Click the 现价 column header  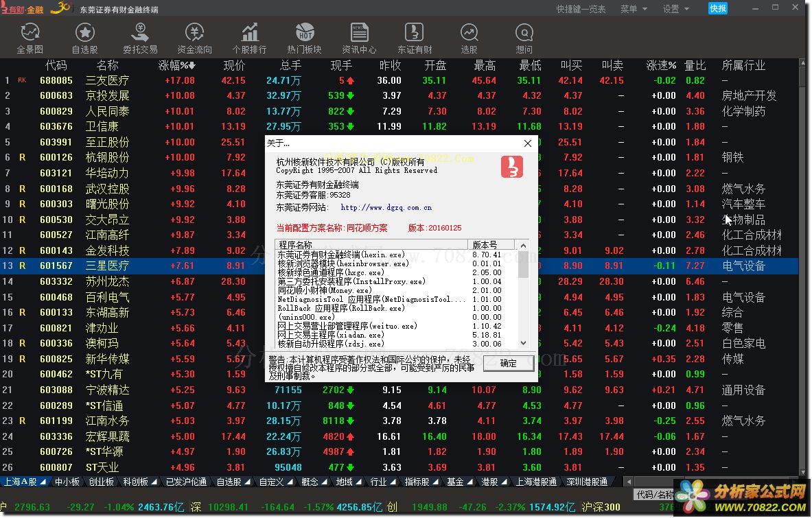tap(234, 65)
